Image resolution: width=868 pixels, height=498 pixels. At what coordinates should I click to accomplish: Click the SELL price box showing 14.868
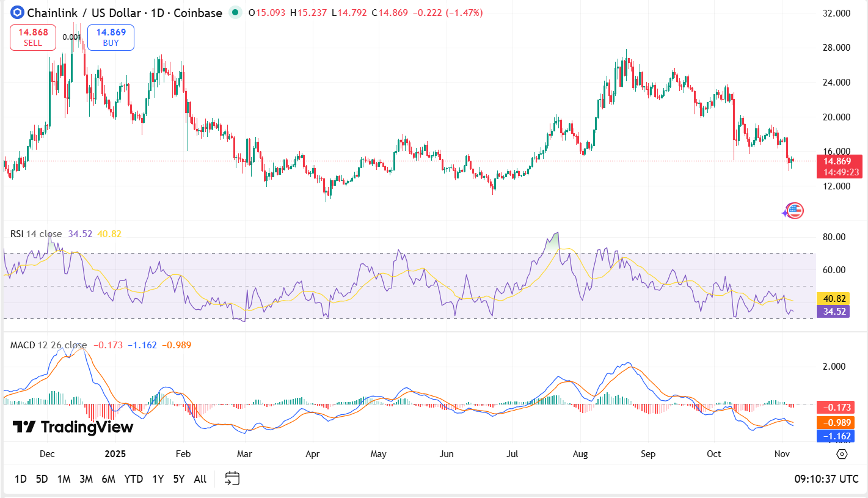click(32, 37)
